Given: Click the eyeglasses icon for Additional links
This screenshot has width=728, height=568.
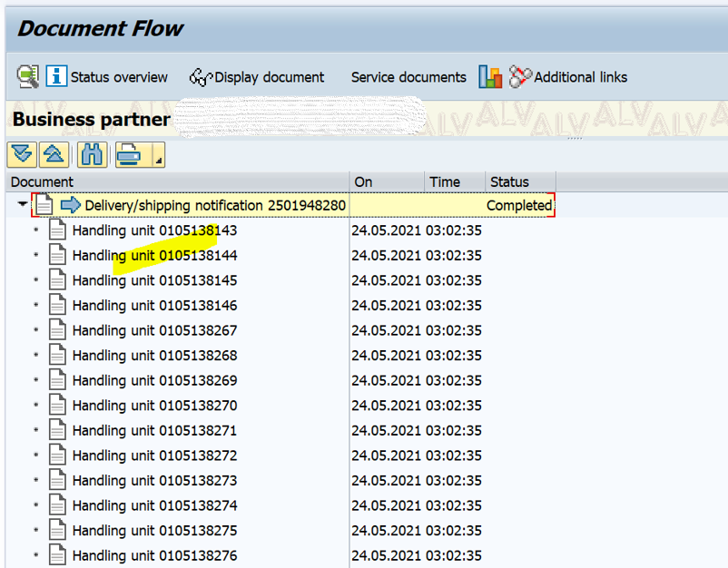Looking at the screenshot, I should point(519,76).
